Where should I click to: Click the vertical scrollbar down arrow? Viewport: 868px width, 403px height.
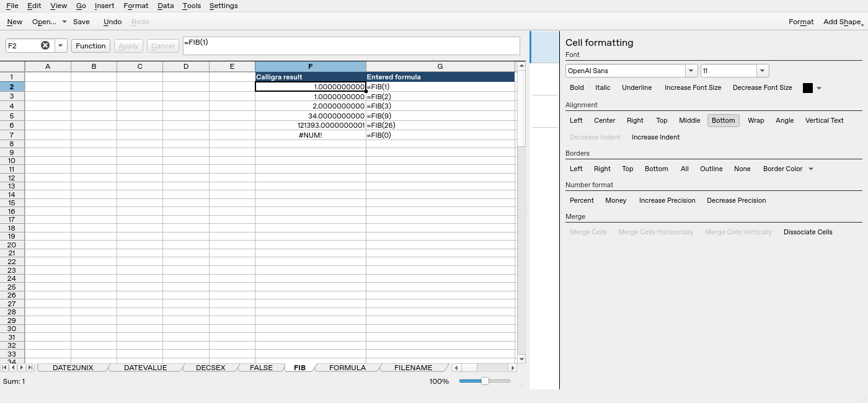click(x=521, y=359)
